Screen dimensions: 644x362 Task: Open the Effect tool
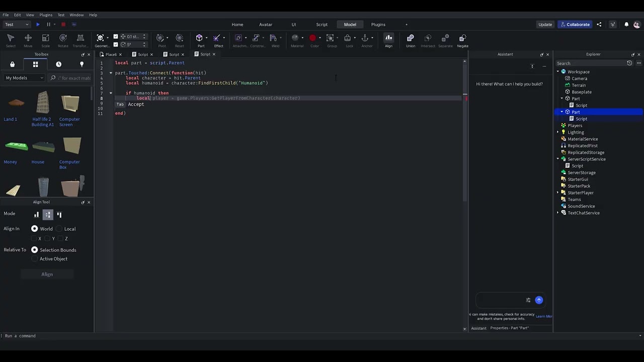[217, 40]
